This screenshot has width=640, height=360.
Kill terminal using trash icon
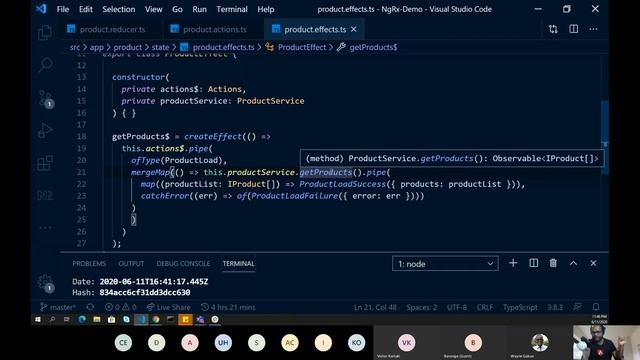click(553, 263)
